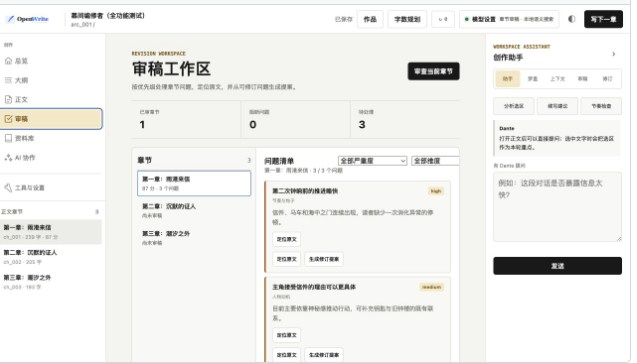Open 第一章:雨港来信 in sidebar 正文章节 list
Viewport: 637px width, 363px height.
click(x=51, y=231)
